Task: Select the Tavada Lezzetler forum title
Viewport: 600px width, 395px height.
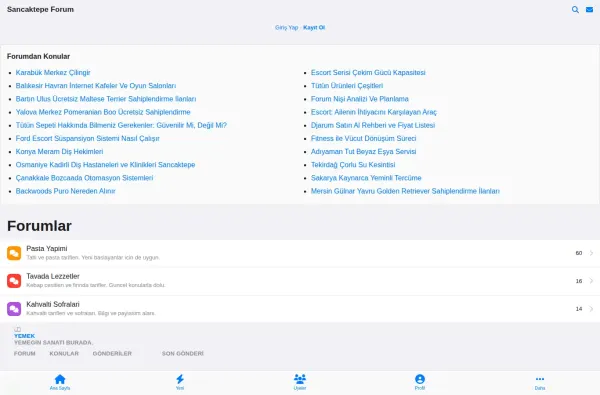Action: [x=53, y=276]
